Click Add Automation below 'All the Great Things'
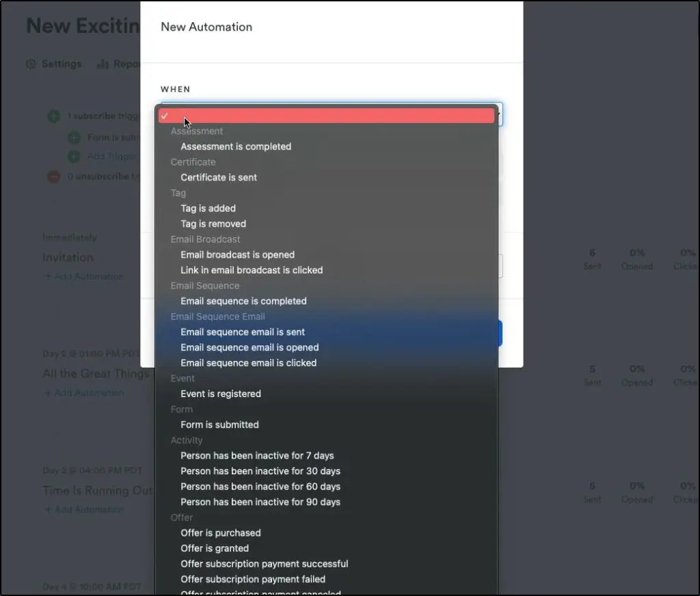The image size is (700, 596). point(84,393)
